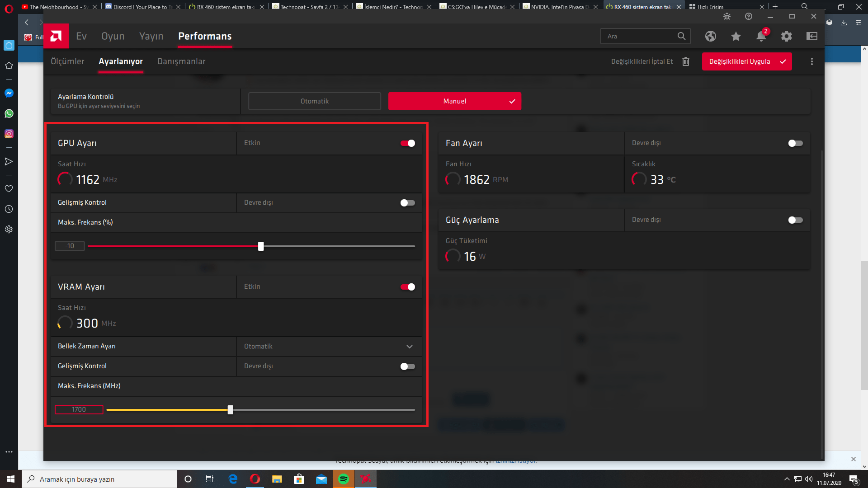Click the AMD logo home icon

(x=56, y=36)
